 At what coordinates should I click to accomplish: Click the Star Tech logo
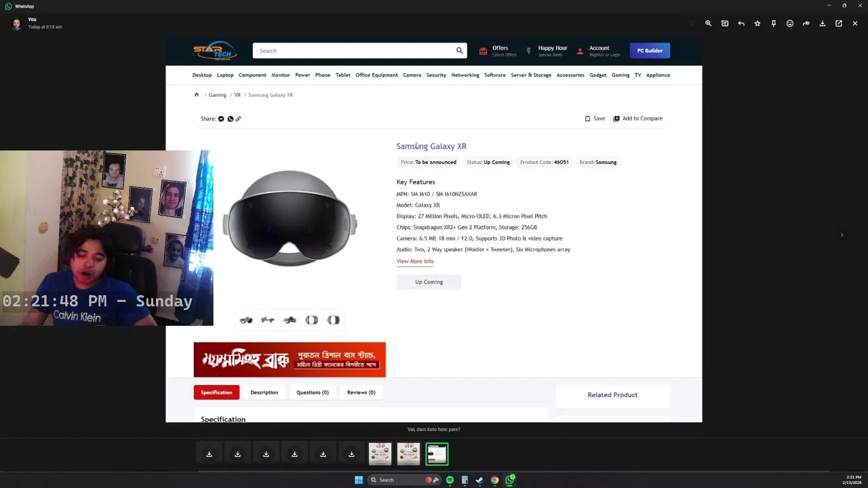pyautogui.click(x=215, y=51)
